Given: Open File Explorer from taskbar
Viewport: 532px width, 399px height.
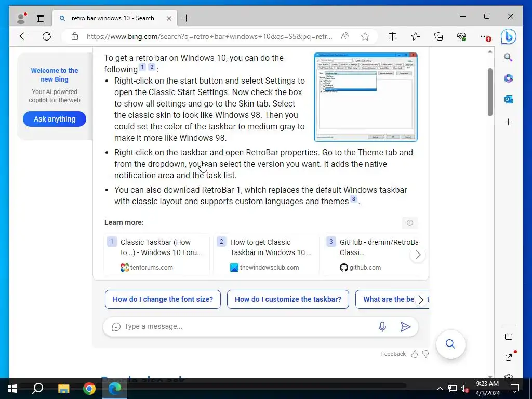Looking at the screenshot, I should (63, 389).
